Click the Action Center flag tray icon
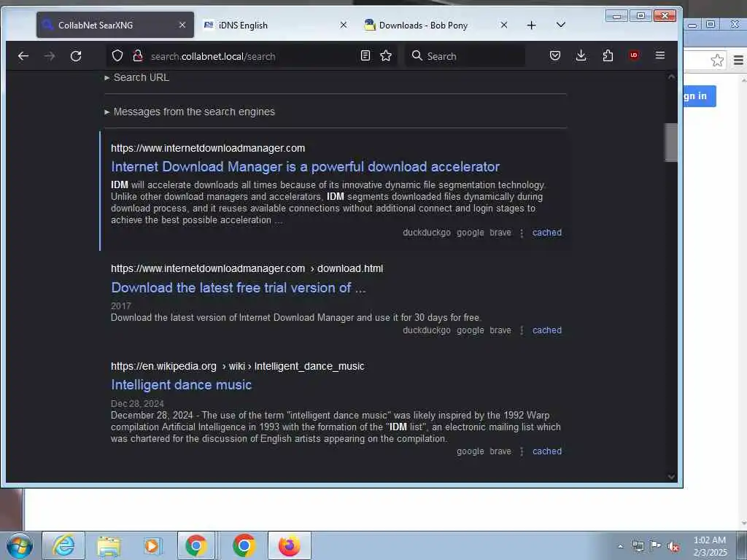 pos(656,546)
